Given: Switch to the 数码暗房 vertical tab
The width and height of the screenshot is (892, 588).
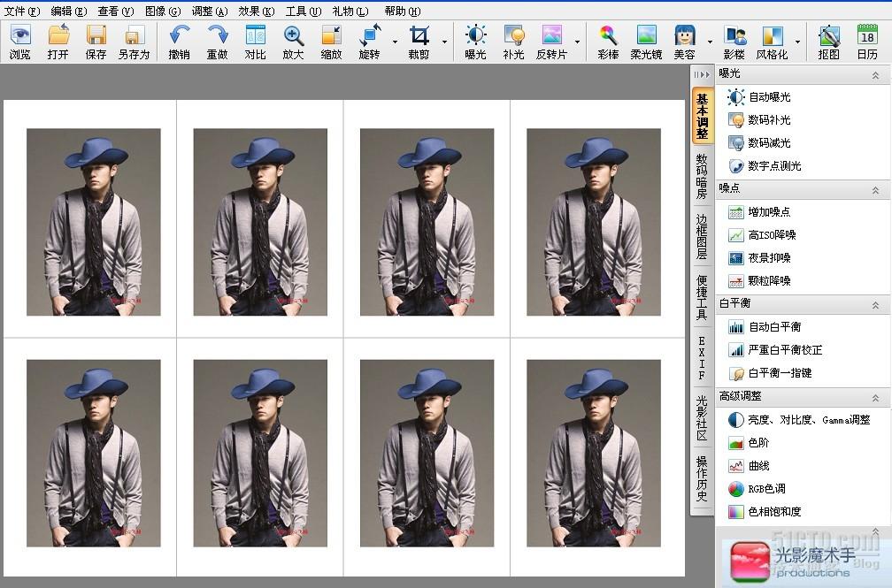Looking at the screenshot, I should (x=703, y=176).
